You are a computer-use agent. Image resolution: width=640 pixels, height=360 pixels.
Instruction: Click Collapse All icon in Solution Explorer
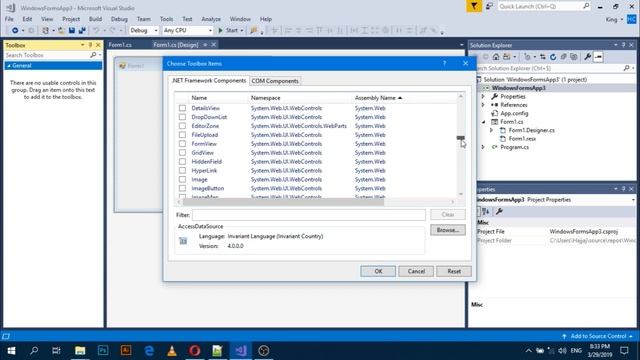(x=564, y=57)
